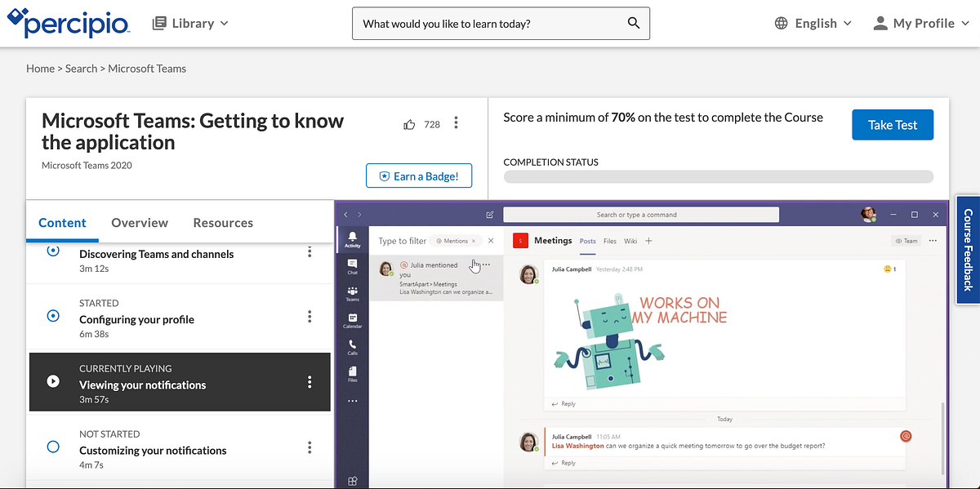Open Apps icon at Teams sidebar bottom
The height and width of the screenshot is (489, 980).
click(x=352, y=481)
